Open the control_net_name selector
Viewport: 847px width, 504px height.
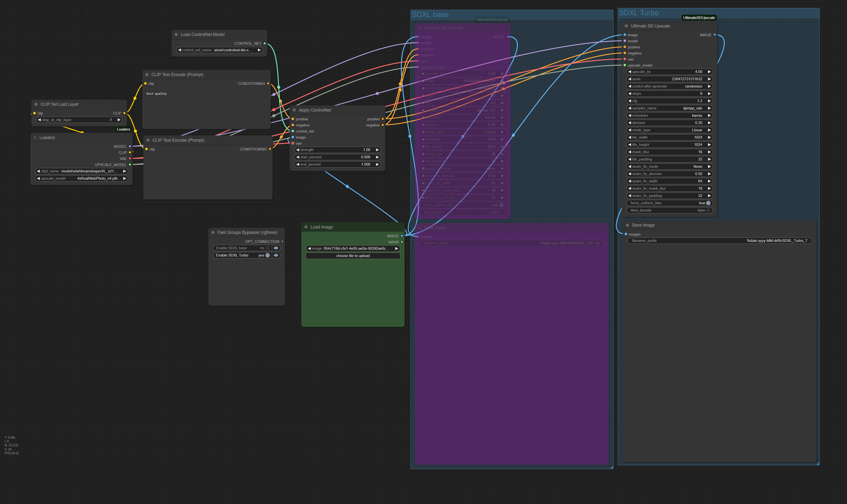[219, 50]
